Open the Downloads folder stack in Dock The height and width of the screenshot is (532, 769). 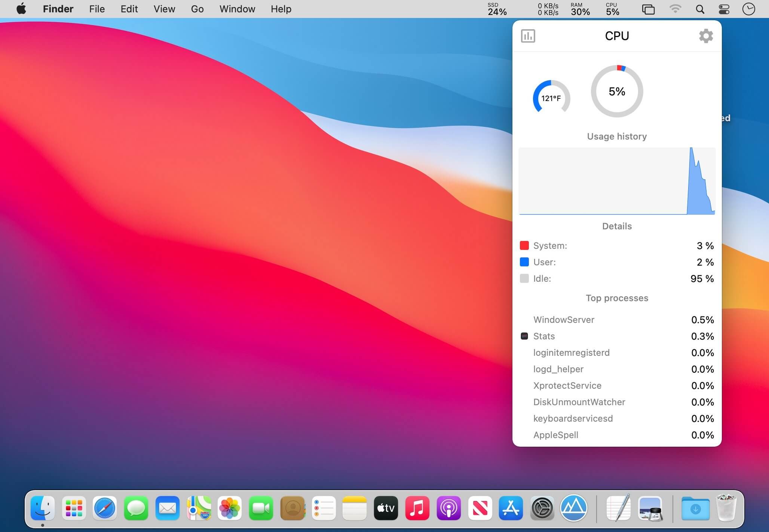(x=695, y=508)
